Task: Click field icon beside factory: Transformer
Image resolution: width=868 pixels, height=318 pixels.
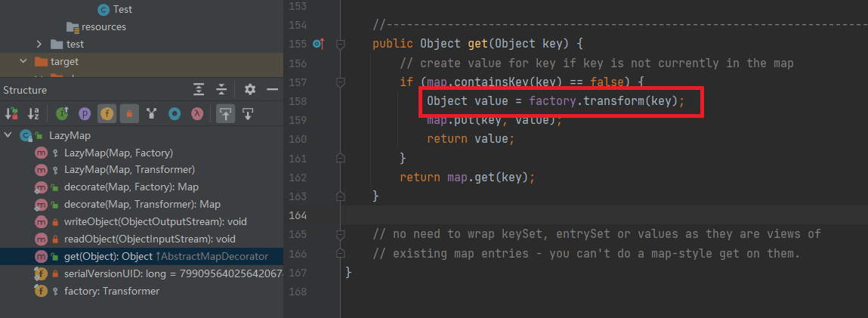Action: coord(41,291)
